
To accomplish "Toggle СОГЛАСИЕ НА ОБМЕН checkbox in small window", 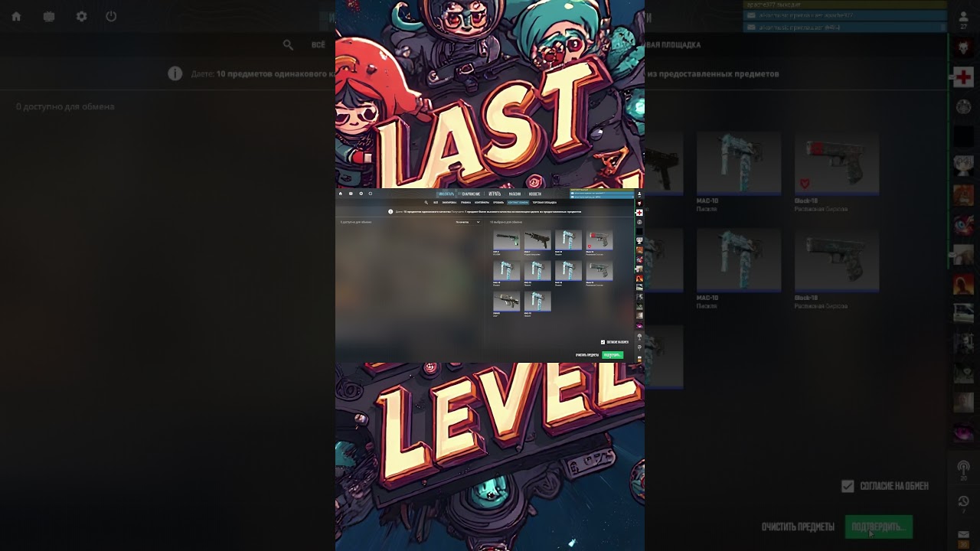I will (603, 342).
